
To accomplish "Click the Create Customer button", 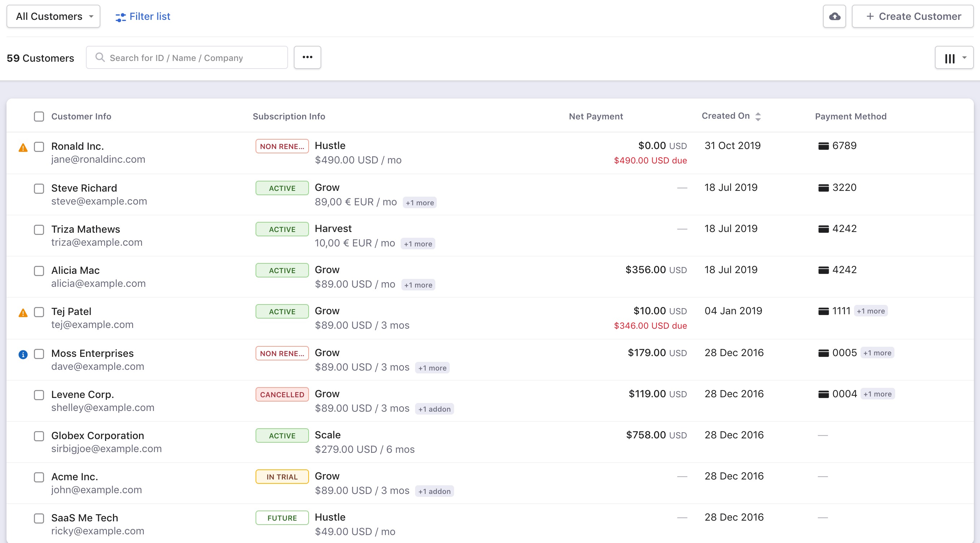I will (913, 16).
